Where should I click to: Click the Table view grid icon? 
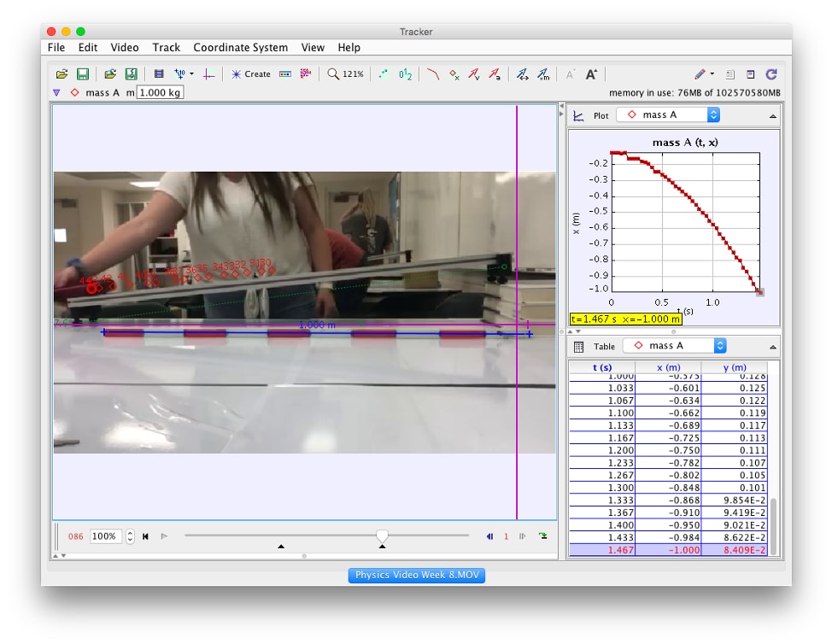pos(579,347)
